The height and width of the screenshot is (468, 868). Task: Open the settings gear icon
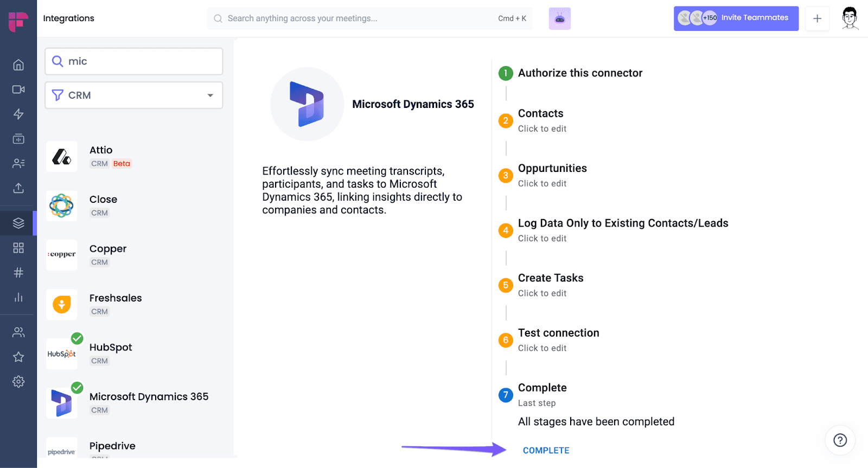(x=18, y=382)
